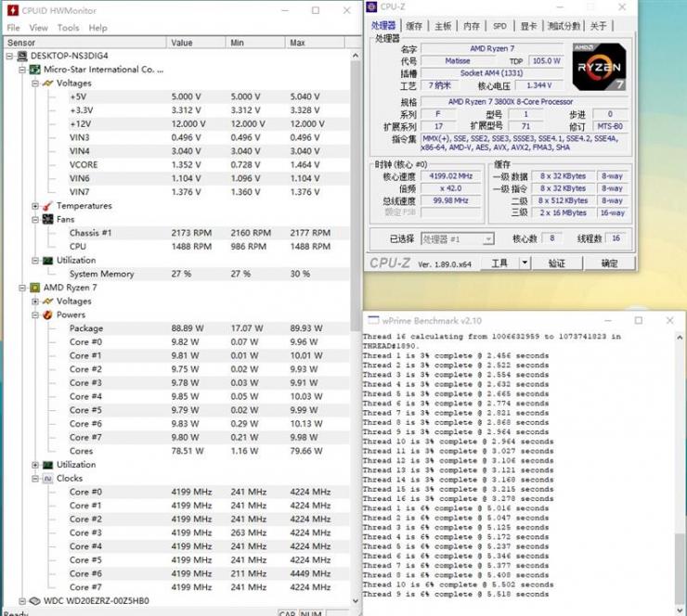Click the AMD Ryzen 7 3800X specification text
Image resolution: width=687 pixels, height=616 pixels.
click(x=511, y=101)
